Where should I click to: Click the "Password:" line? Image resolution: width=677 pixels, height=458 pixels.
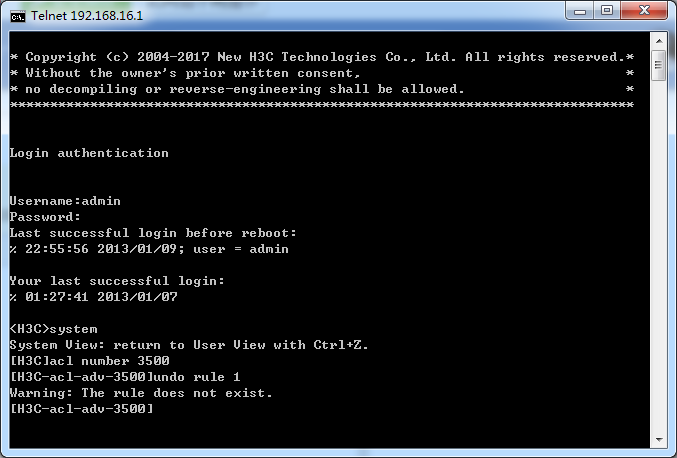tap(45, 217)
